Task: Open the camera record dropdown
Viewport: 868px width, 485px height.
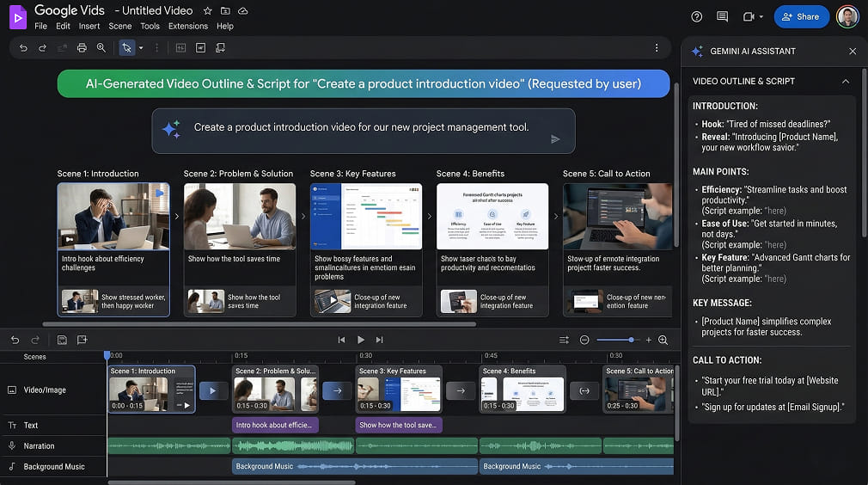Action: pos(753,16)
